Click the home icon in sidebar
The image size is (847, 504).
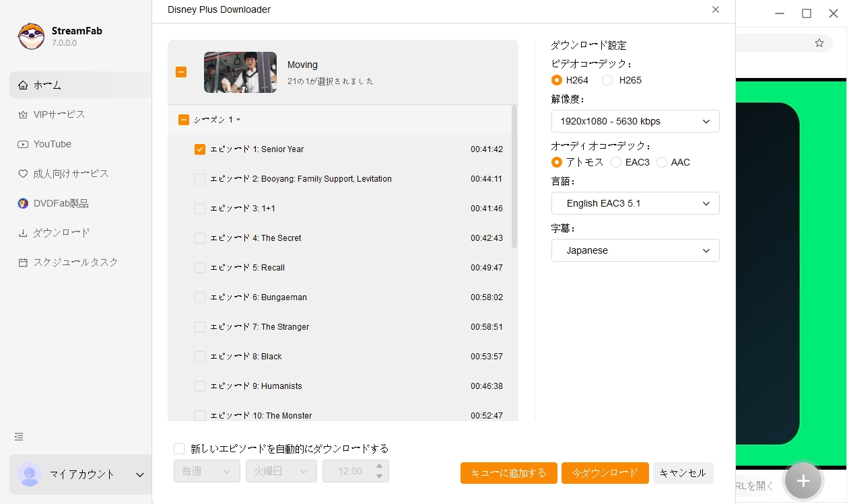23,85
